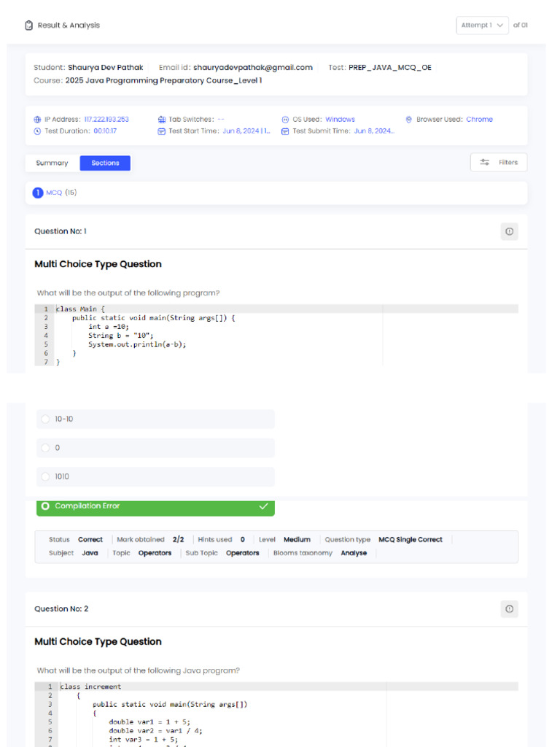Screen dimensions: 560x747
Task: Click the Topic Operators value
Action: (x=155, y=553)
